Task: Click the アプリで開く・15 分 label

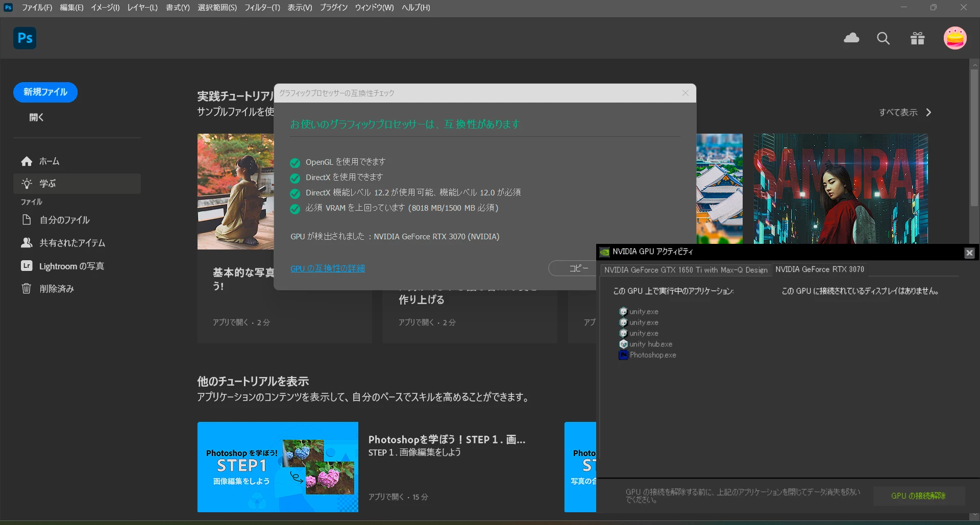Action: 398,497
